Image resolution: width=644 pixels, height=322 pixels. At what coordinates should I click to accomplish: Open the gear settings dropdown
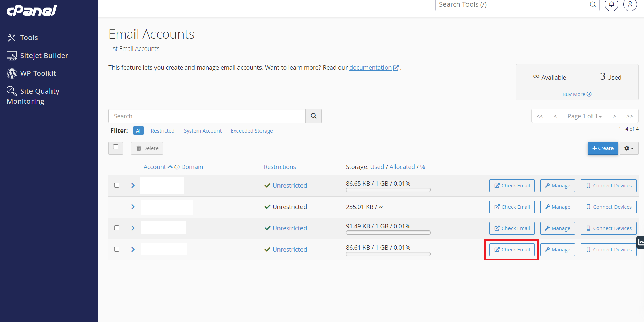[629, 148]
